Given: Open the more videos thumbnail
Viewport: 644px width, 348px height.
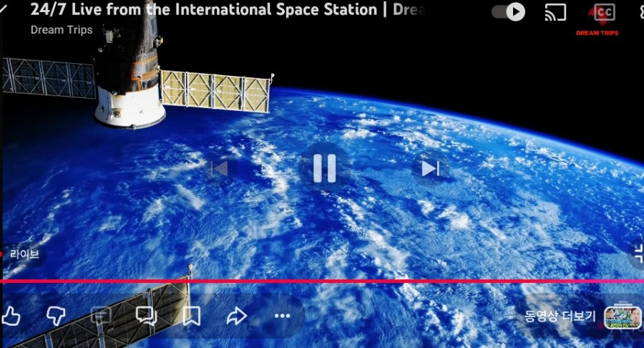Looking at the screenshot, I should click(623, 316).
